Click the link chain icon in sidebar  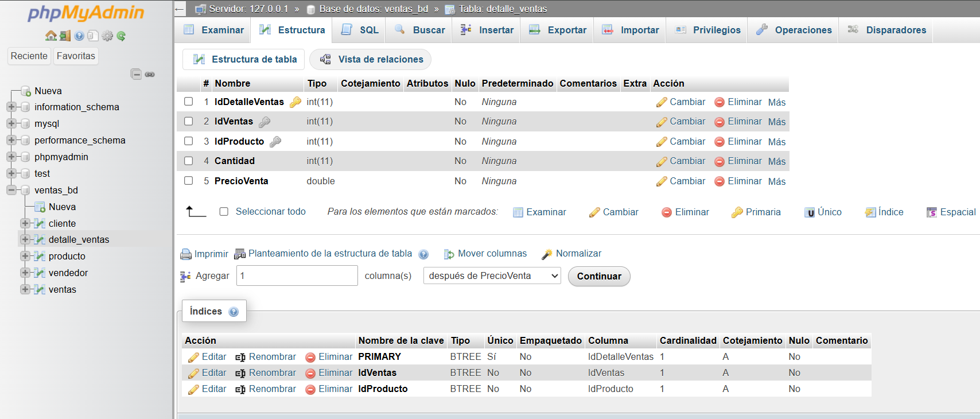point(150,75)
